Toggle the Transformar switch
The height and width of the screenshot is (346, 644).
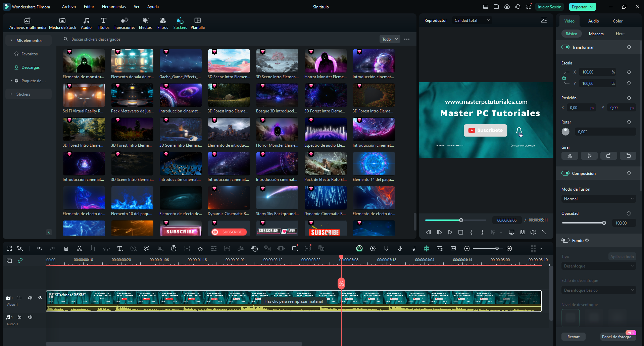565,47
